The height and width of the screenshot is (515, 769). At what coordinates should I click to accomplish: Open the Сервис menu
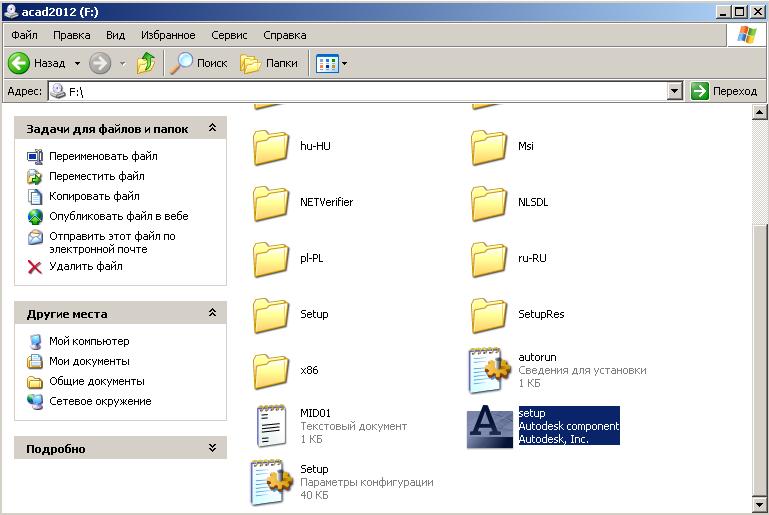click(229, 35)
